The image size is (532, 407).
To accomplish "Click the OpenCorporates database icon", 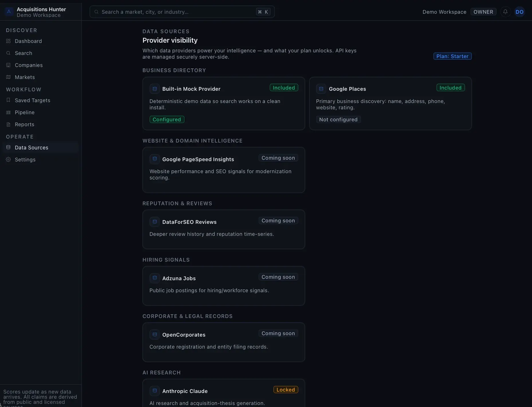I will click(154, 334).
